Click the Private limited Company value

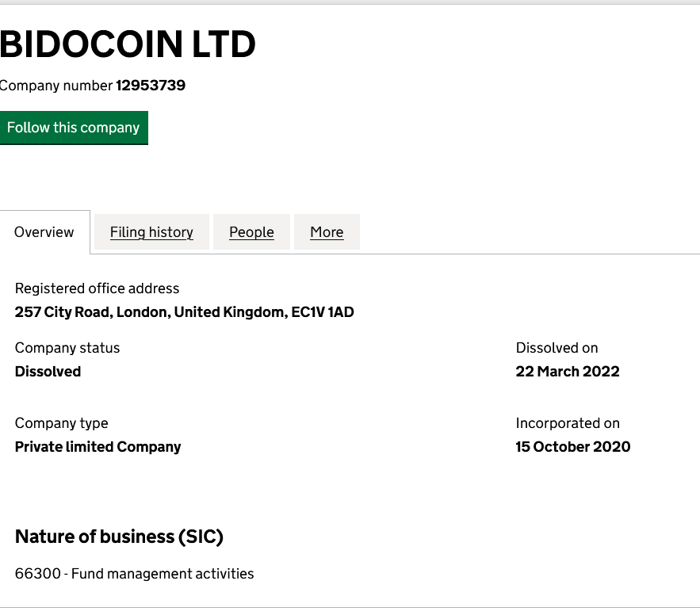(x=98, y=447)
